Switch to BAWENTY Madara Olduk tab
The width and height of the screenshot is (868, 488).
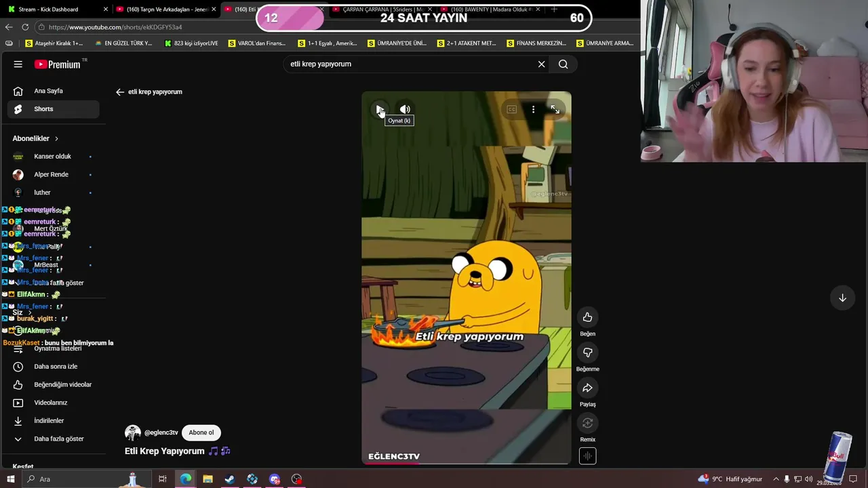pyautogui.click(x=492, y=9)
